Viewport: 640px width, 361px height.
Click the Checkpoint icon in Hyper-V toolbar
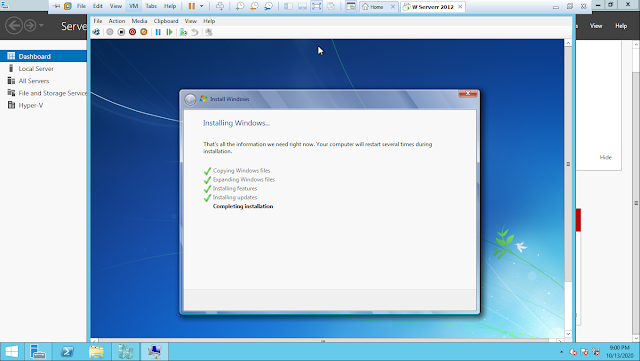tap(184, 32)
